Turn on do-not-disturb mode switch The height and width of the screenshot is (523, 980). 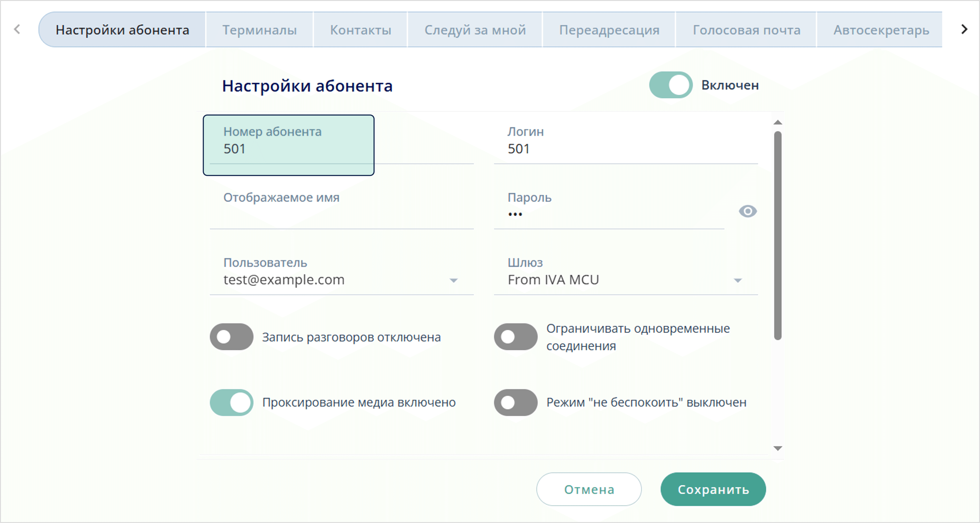[x=516, y=402]
